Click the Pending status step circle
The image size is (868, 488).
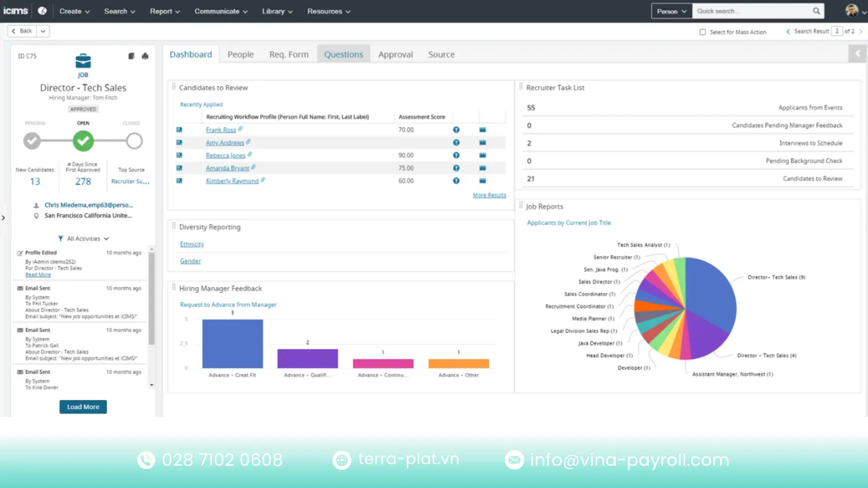tap(32, 141)
